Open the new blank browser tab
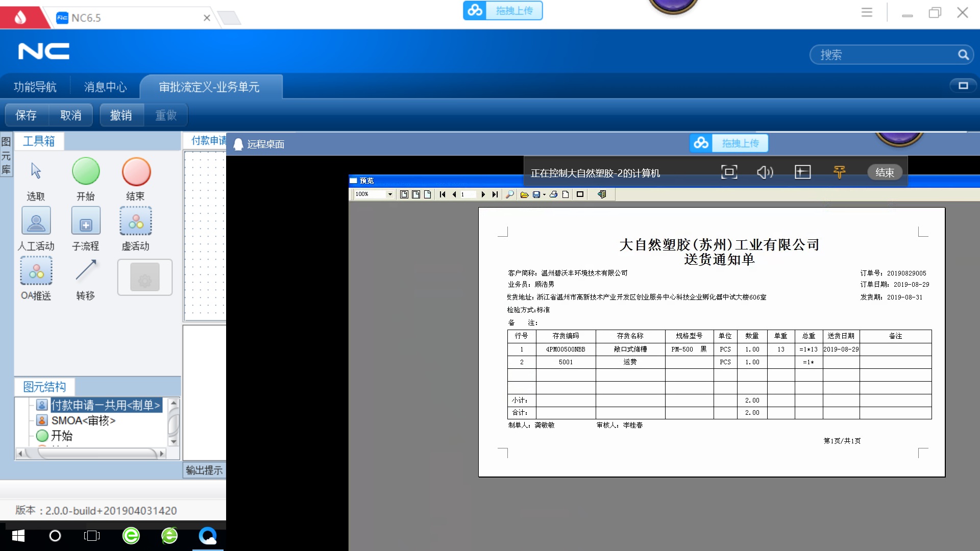The height and width of the screenshot is (551, 980). 229,18
